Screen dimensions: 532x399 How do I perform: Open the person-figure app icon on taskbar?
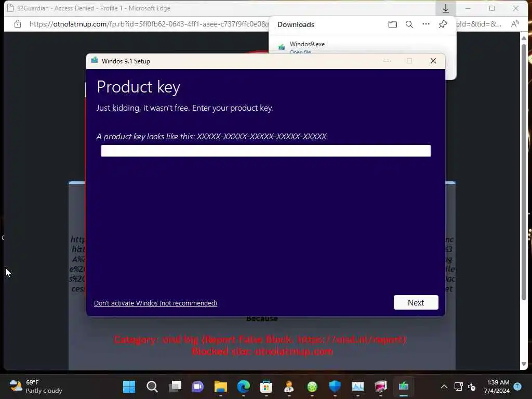click(289, 387)
